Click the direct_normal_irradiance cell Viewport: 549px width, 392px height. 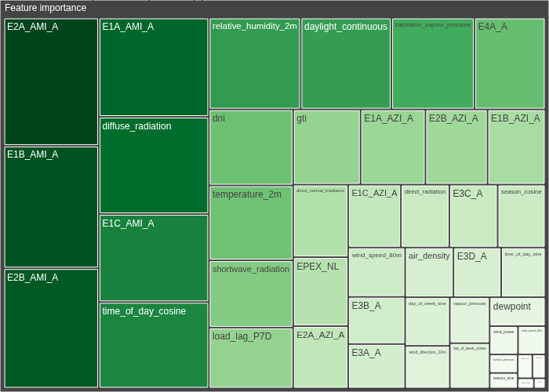click(x=320, y=221)
